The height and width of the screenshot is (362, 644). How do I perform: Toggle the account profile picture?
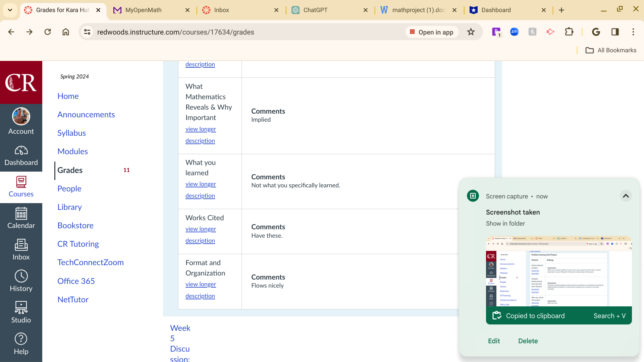[x=21, y=117]
